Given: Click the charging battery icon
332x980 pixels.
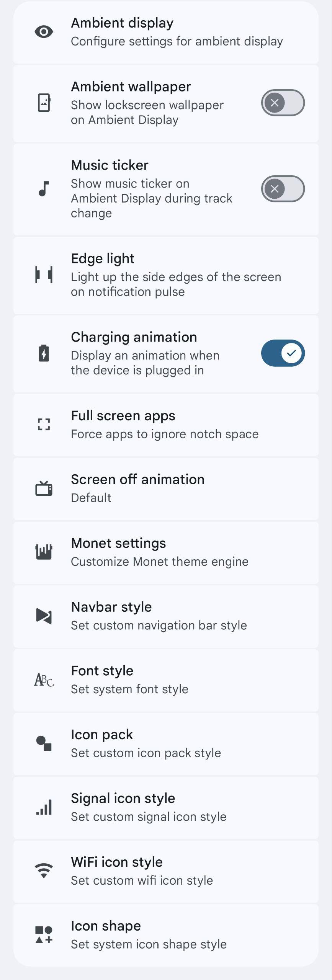Looking at the screenshot, I should pyautogui.click(x=44, y=353).
